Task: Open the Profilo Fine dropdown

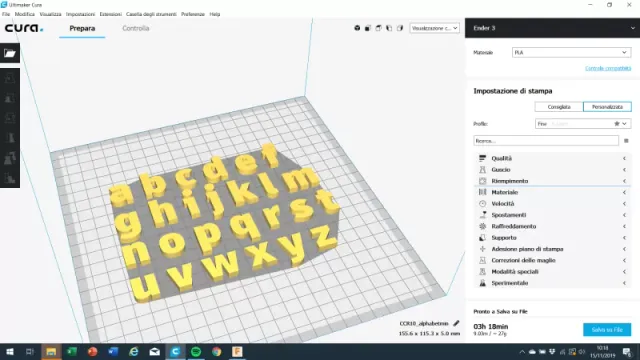Action: (x=583, y=124)
